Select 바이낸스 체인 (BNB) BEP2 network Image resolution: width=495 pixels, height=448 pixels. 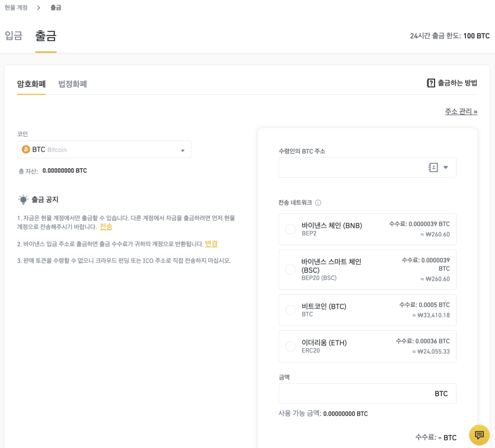(x=291, y=229)
